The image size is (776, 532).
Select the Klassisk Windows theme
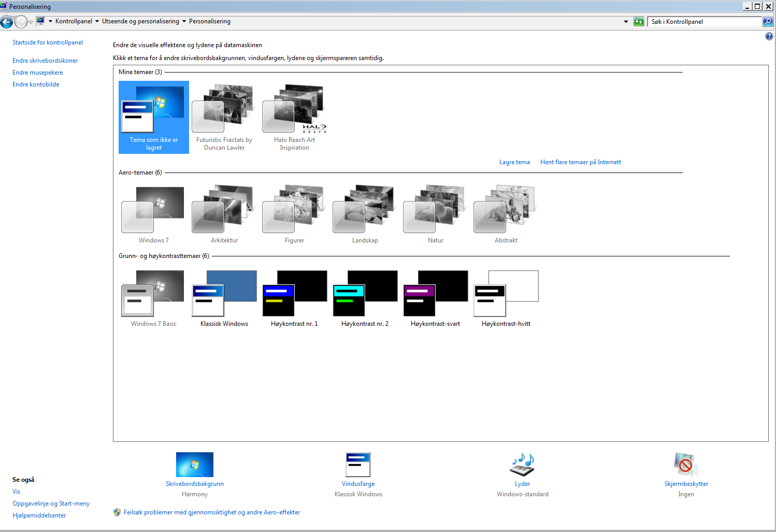pyautogui.click(x=224, y=298)
